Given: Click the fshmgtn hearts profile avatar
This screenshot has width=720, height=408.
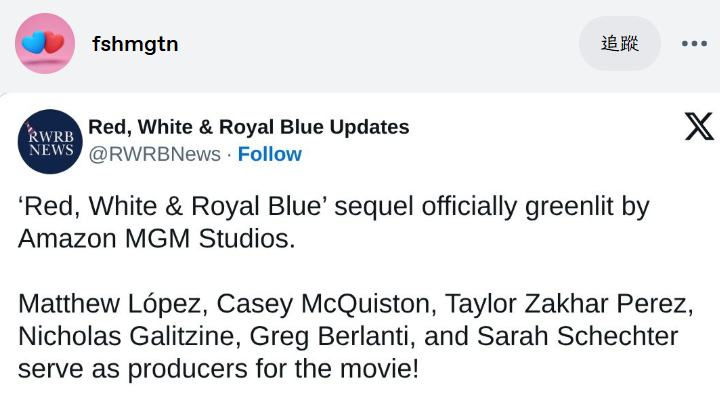Looking at the screenshot, I should click(x=45, y=44).
